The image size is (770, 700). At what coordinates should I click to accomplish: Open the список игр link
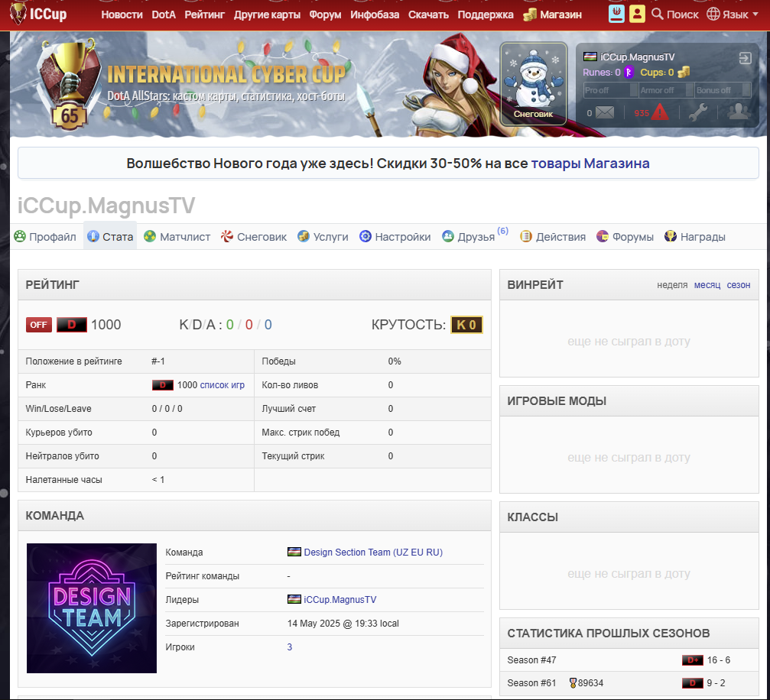pos(222,385)
